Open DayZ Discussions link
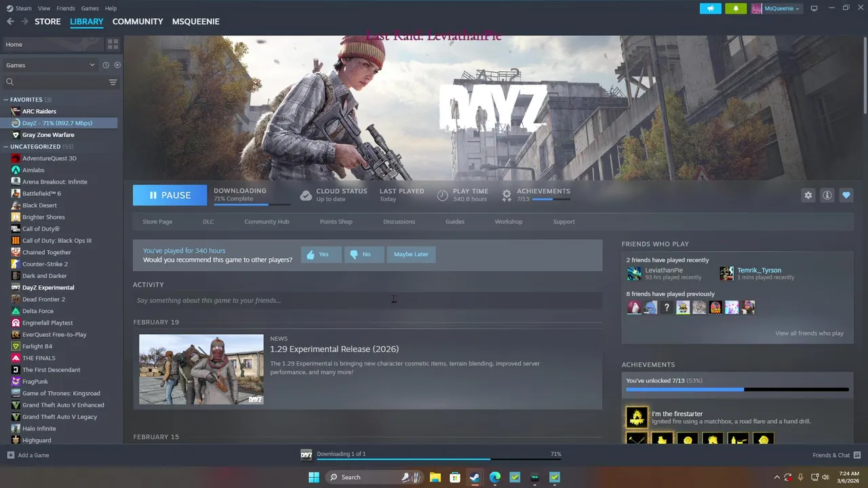Viewport: 868px width, 488px height. (x=399, y=222)
